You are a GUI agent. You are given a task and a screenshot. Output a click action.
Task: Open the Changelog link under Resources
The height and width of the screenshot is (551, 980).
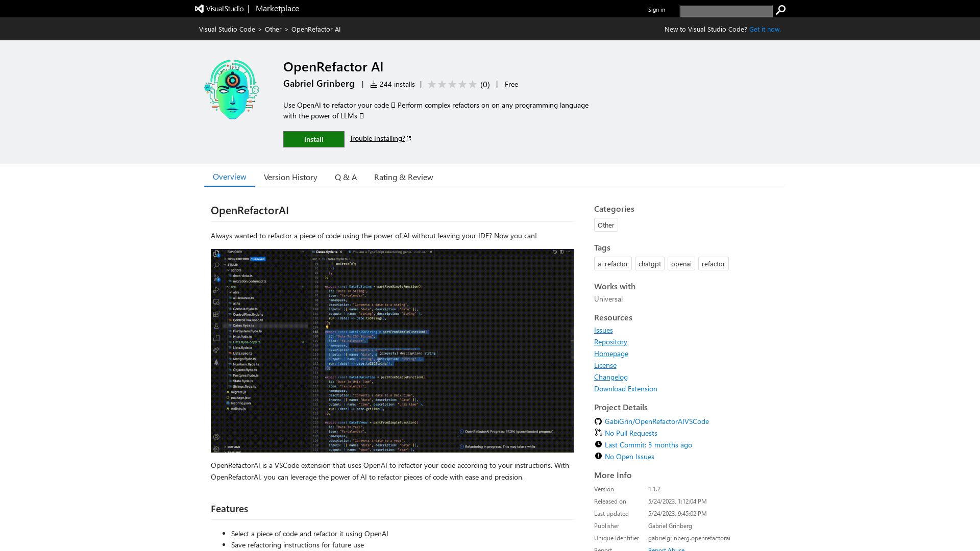click(x=610, y=377)
